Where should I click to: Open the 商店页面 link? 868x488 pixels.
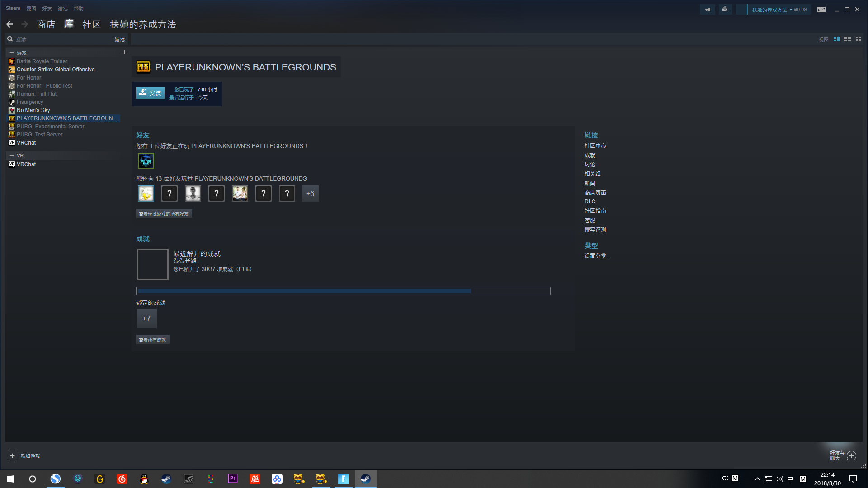pos(595,193)
